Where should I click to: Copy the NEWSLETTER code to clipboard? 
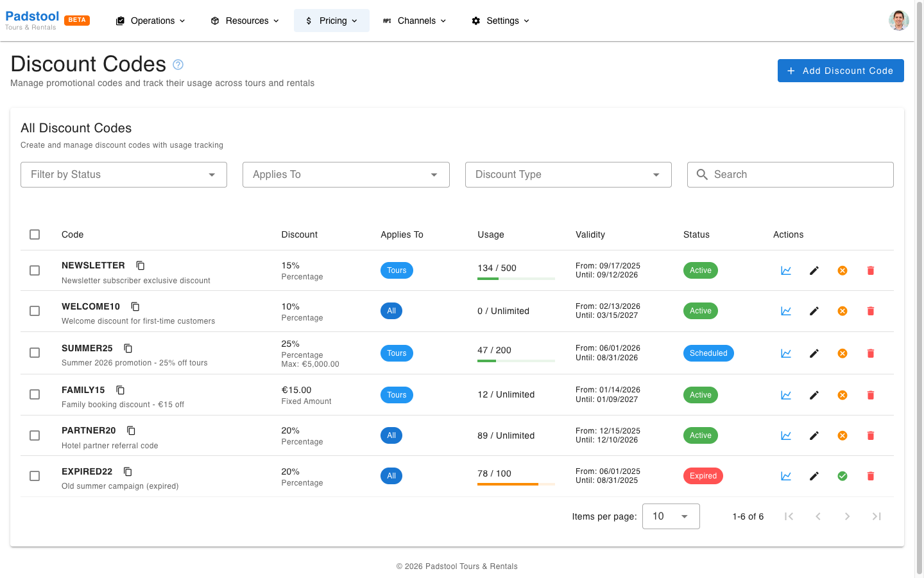(141, 265)
